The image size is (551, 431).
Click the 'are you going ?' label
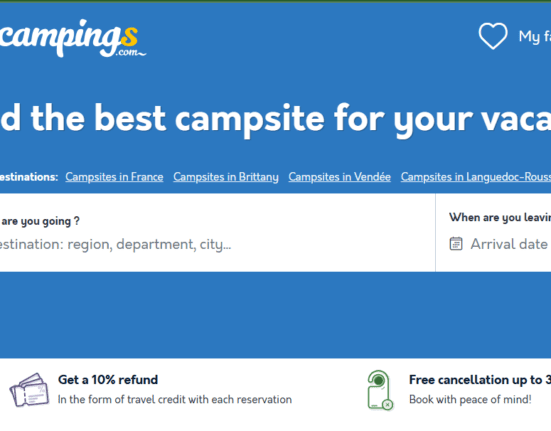coord(40,221)
